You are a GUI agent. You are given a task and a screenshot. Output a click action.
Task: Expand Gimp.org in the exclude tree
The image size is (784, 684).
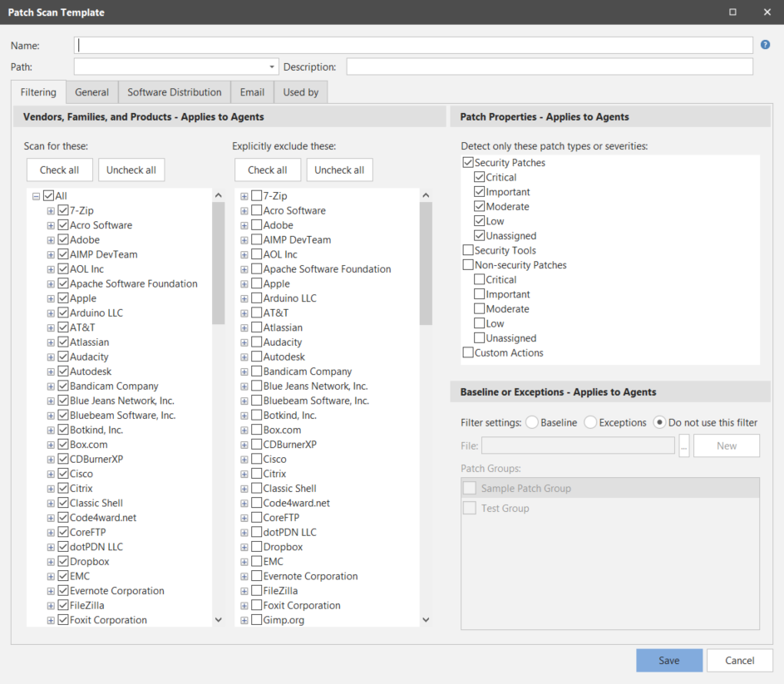point(244,621)
